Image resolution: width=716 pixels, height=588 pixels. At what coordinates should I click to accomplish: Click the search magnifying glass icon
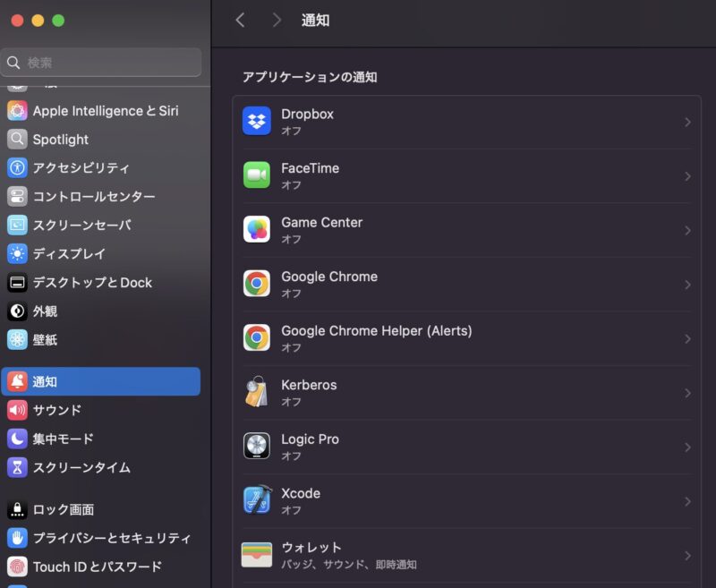click(13, 63)
